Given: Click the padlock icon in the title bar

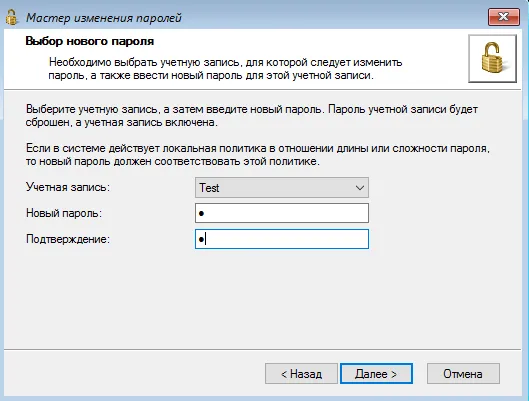Looking at the screenshot, I should click(12, 17).
